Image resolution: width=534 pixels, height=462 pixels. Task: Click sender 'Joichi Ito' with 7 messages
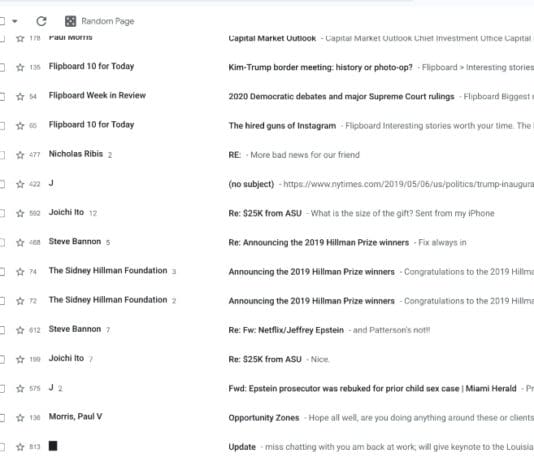[x=66, y=358]
